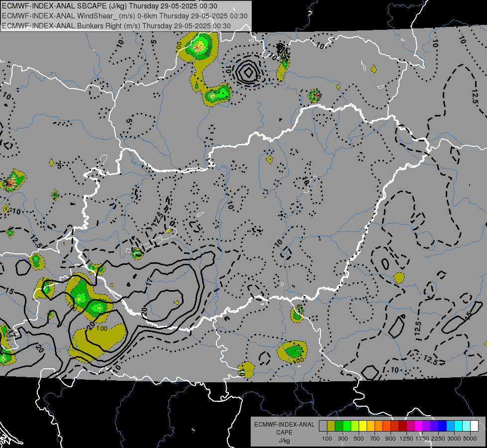Click the J/kg unit label in legend

[284, 441]
